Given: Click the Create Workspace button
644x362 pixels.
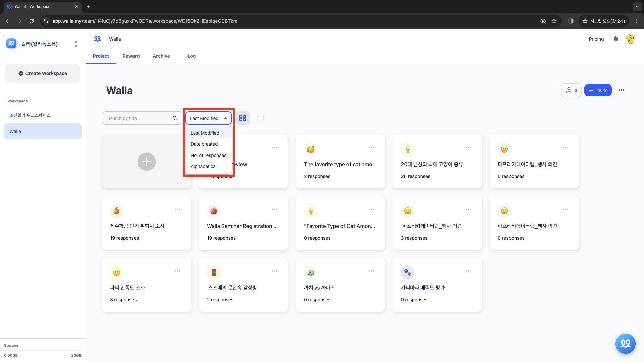Looking at the screenshot, I should [43, 73].
